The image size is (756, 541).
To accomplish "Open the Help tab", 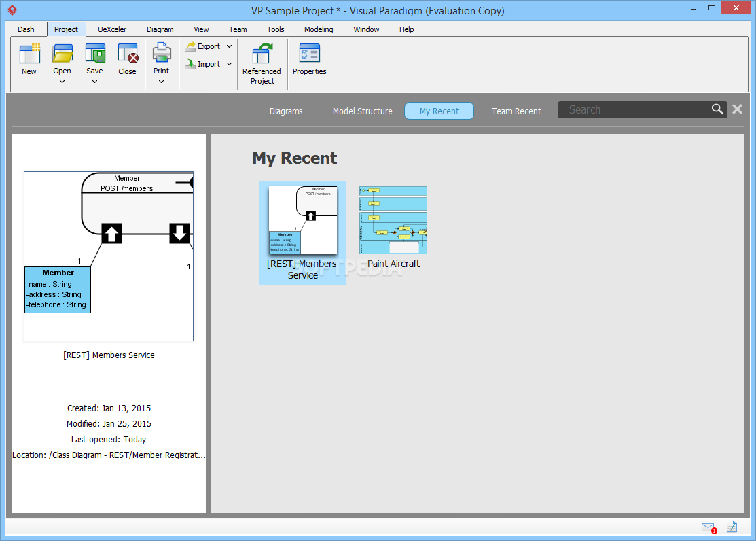I will 406,29.
